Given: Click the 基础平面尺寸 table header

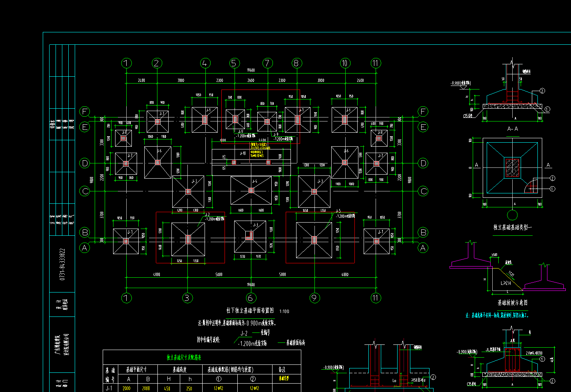Looking at the screenshot, I should coord(136,370).
